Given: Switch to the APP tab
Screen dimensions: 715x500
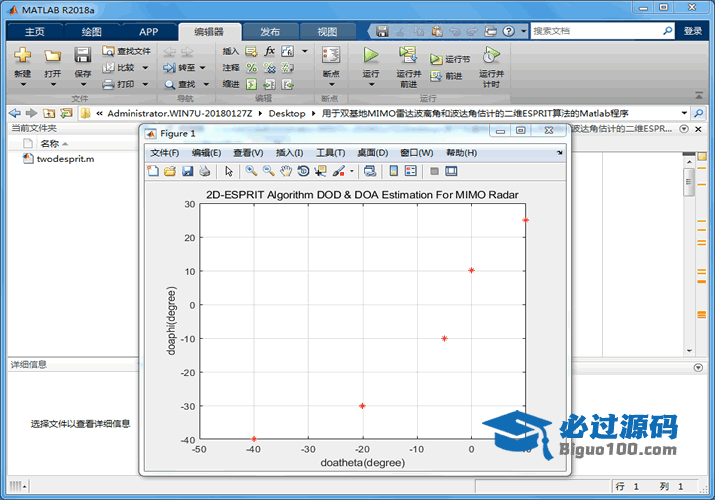Looking at the screenshot, I should 149,31.
